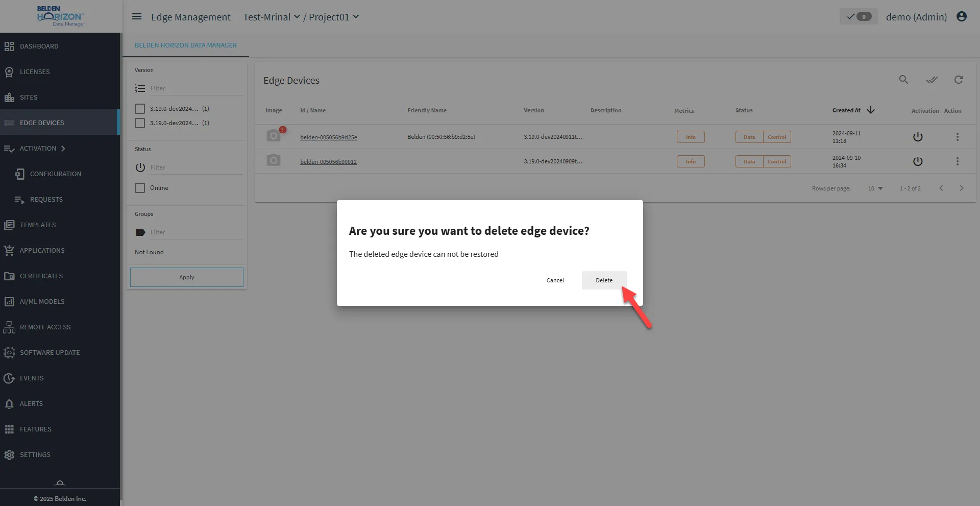Refresh the Edge Devices list
The height and width of the screenshot is (506, 980).
click(959, 80)
